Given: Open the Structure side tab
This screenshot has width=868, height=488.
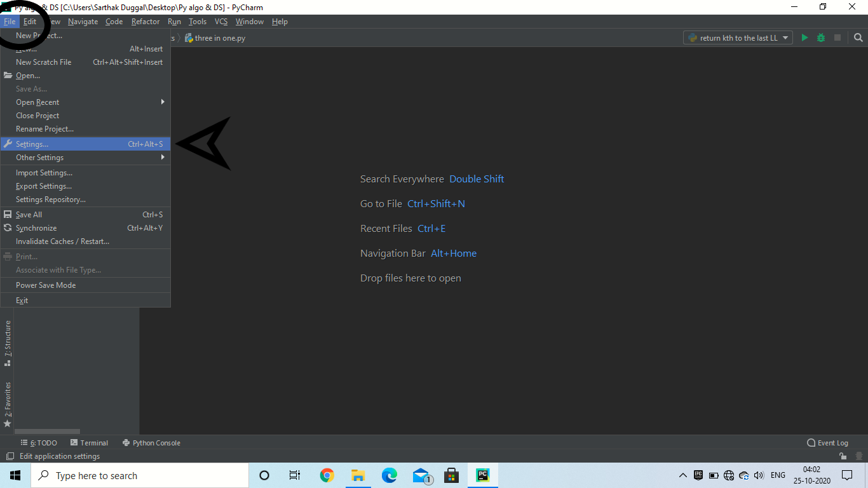Looking at the screenshot, I should (8, 343).
